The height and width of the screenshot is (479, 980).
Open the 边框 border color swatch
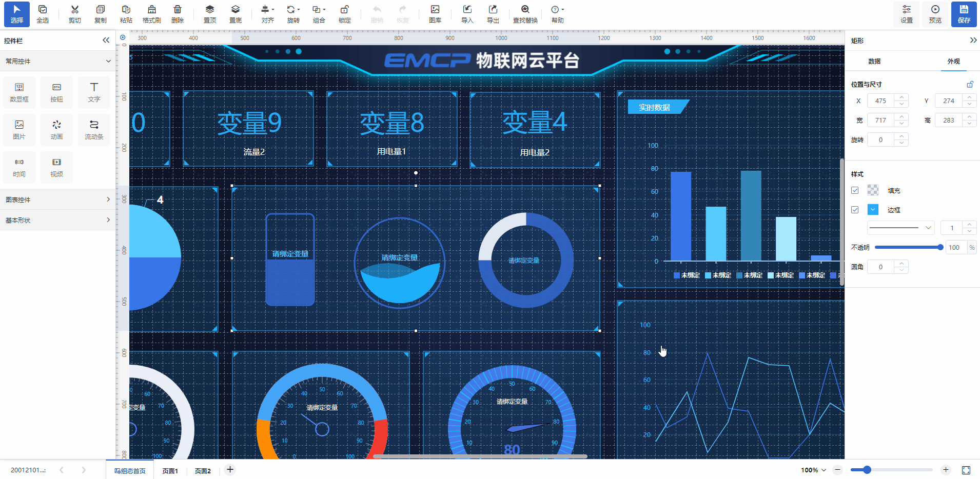pyautogui.click(x=873, y=210)
